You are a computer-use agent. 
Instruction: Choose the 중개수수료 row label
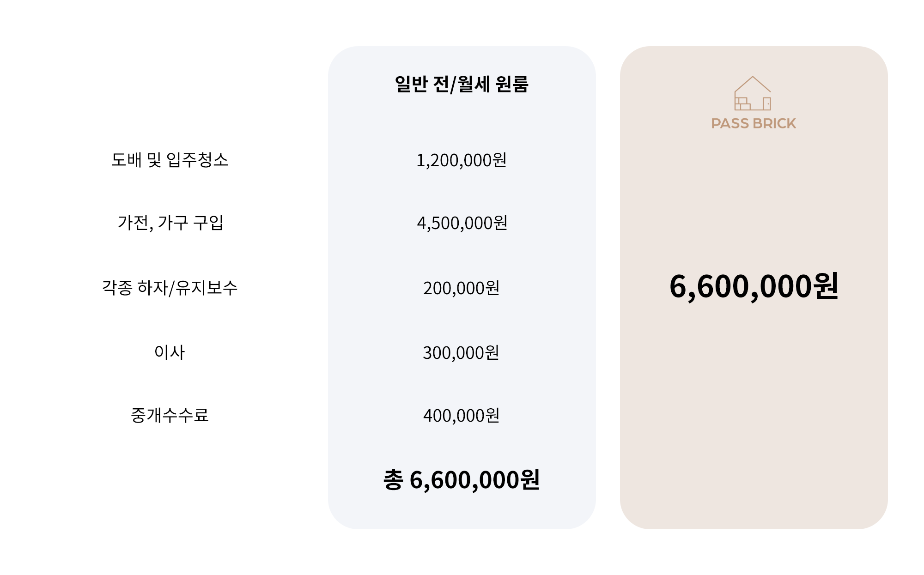(170, 415)
